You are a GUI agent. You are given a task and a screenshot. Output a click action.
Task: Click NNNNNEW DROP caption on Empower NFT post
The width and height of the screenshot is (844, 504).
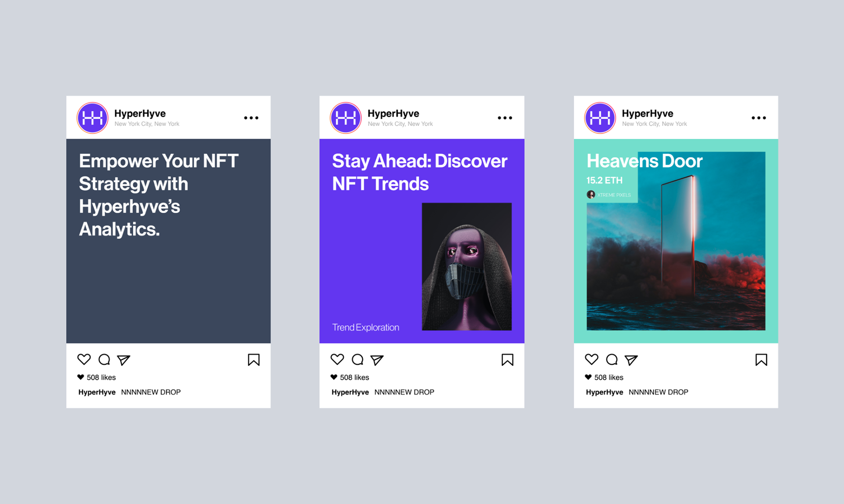(151, 392)
